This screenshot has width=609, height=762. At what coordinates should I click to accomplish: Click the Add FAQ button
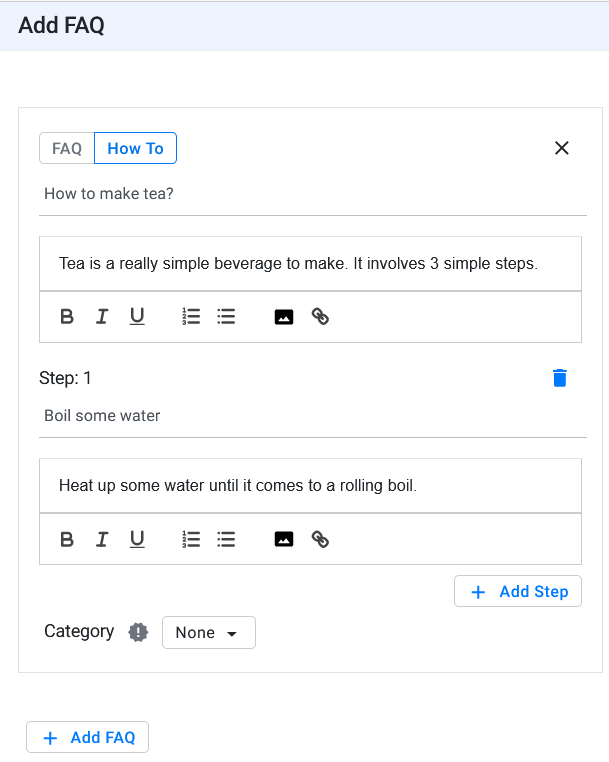(87, 737)
